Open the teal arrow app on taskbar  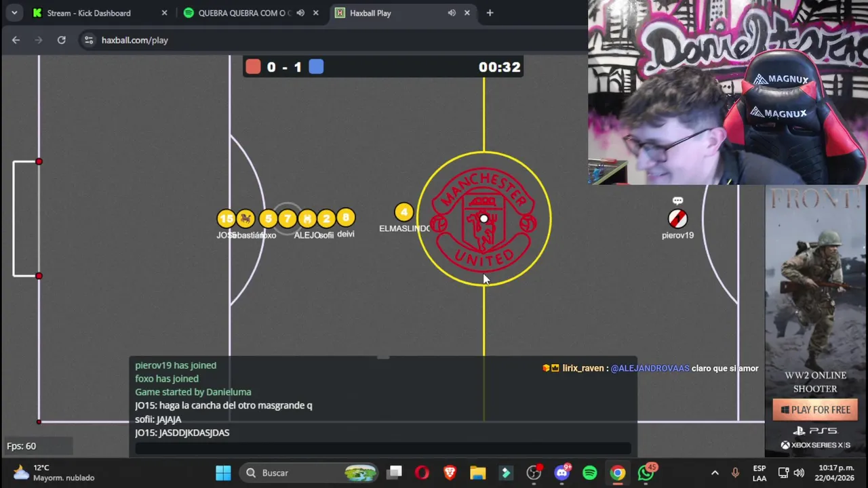pyautogui.click(x=506, y=472)
